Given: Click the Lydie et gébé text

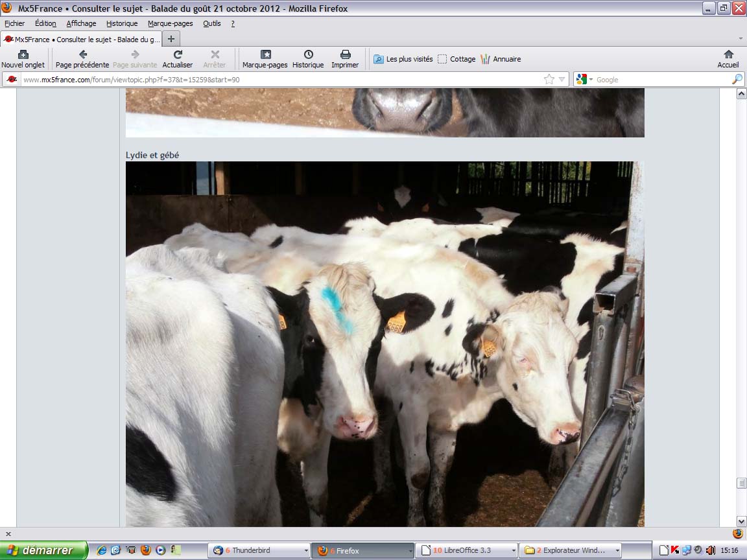Looking at the screenshot, I should coord(152,156).
